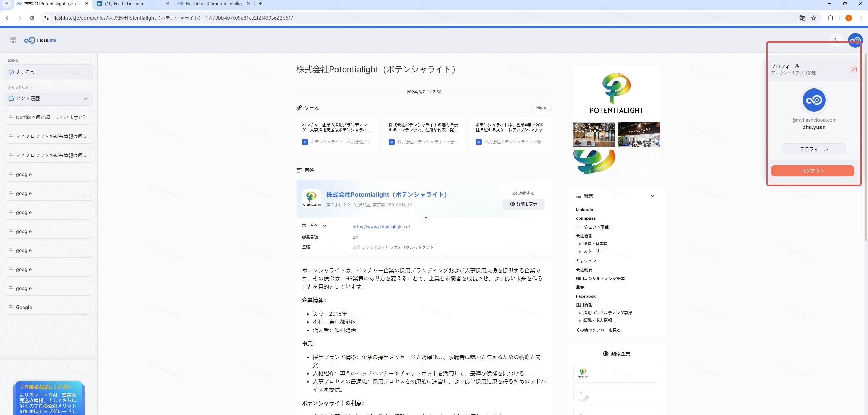Click スタッフフィンテリングとリクルットメント industry link
The image size is (868, 415).
pos(393,248)
